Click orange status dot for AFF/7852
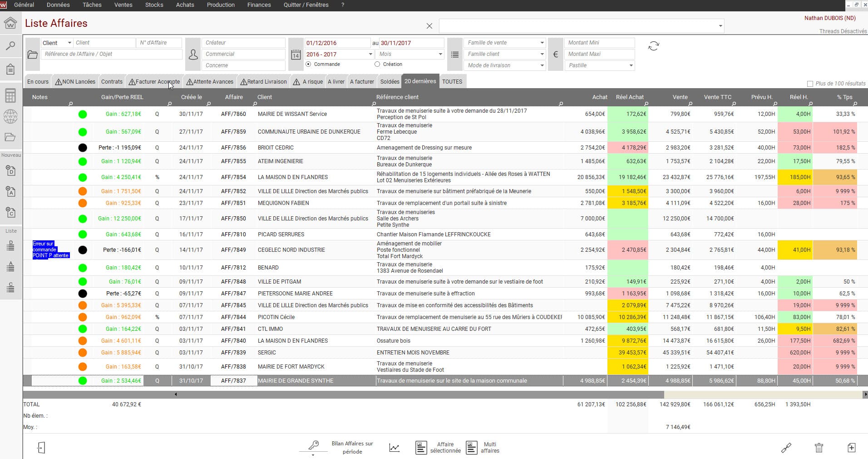The height and width of the screenshot is (459, 868). [83, 191]
